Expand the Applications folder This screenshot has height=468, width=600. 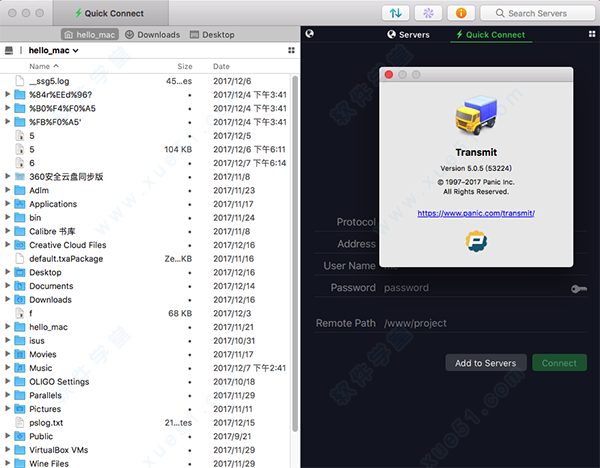[7, 204]
